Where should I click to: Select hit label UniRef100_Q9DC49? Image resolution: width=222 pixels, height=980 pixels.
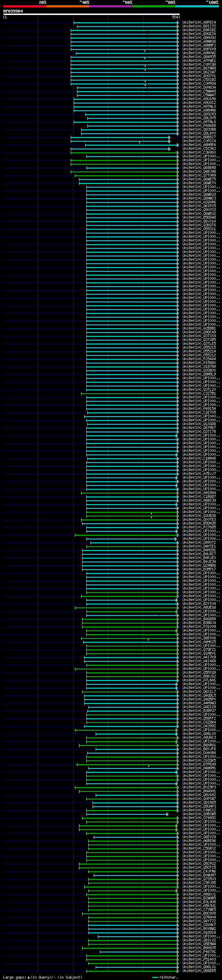click(x=199, y=332)
